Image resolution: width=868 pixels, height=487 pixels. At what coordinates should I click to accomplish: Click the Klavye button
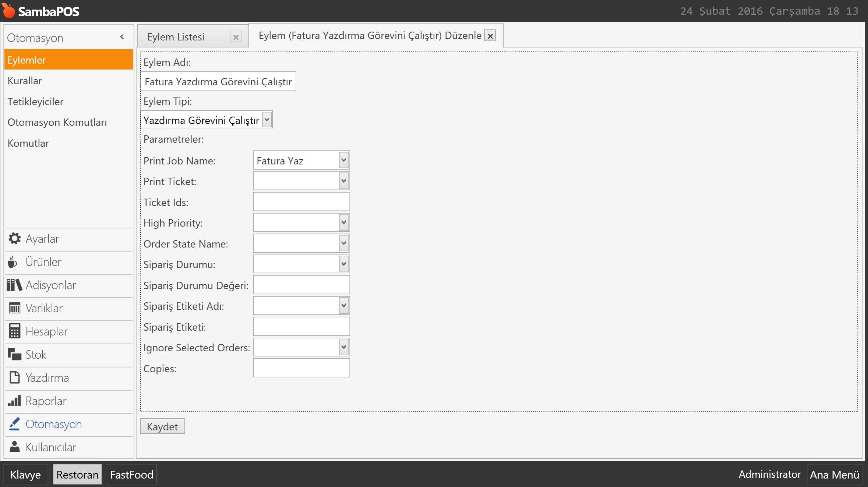(x=25, y=474)
